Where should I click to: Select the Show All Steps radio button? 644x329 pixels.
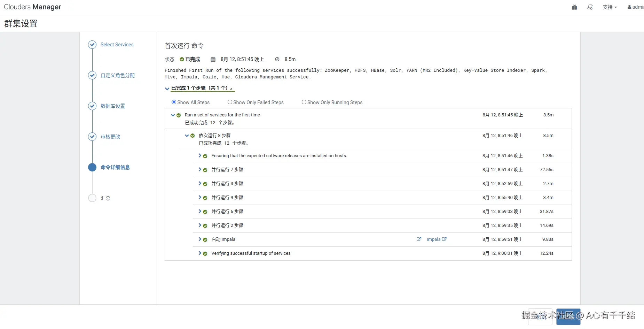pos(174,102)
